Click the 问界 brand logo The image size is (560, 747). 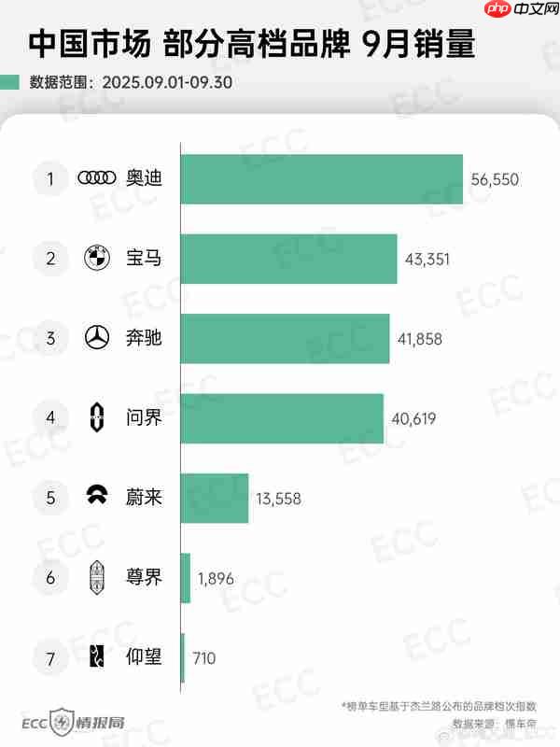click(97, 417)
